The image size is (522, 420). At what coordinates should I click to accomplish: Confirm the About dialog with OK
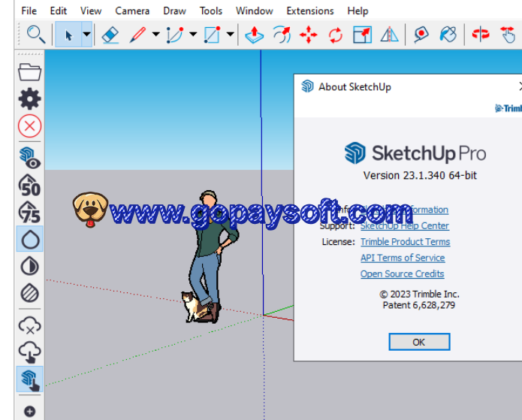(419, 342)
